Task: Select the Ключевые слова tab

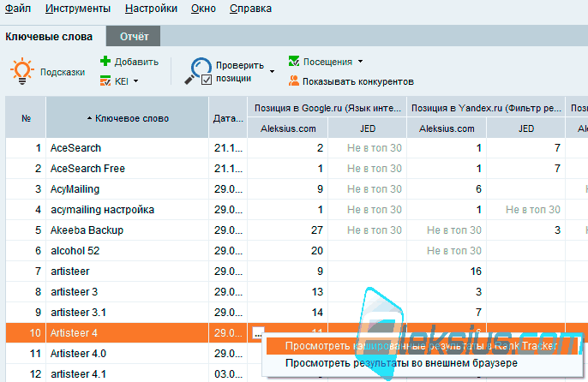Action: point(49,36)
